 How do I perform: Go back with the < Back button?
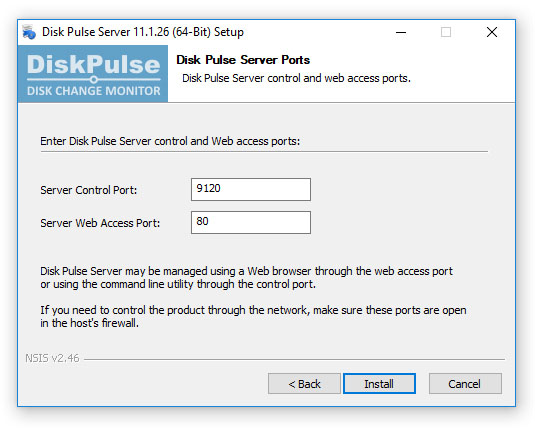pos(304,384)
